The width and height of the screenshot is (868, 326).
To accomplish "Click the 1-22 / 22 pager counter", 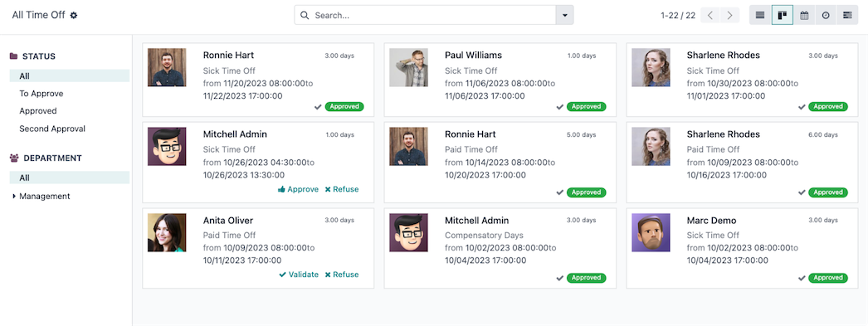I will (678, 16).
